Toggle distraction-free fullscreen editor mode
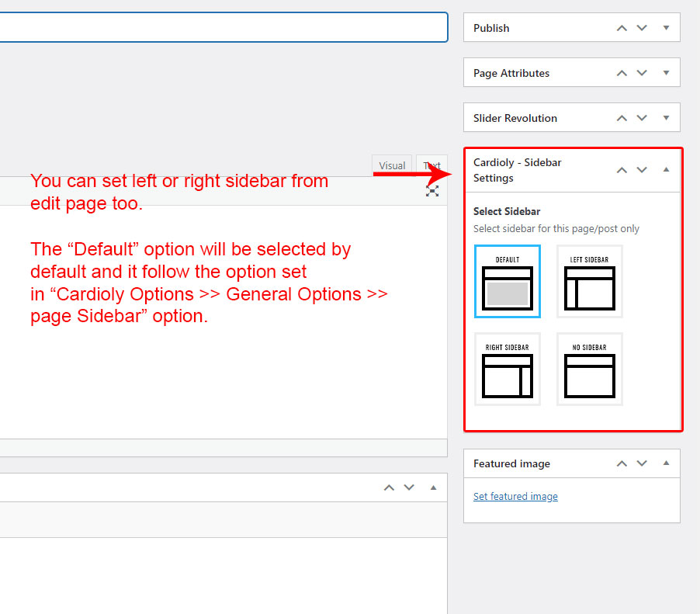This screenshot has height=614, width=700. (x=432, y=190)
